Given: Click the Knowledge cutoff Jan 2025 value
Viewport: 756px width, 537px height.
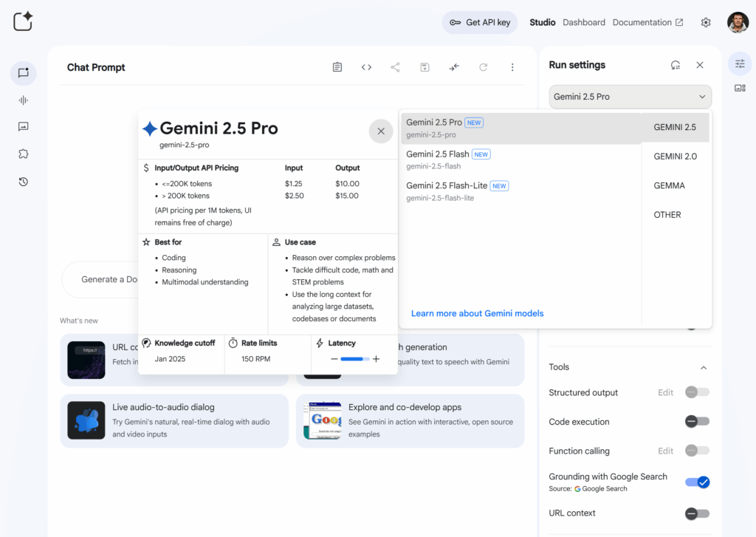Looking at the screenshot, I should pos(170,359).
